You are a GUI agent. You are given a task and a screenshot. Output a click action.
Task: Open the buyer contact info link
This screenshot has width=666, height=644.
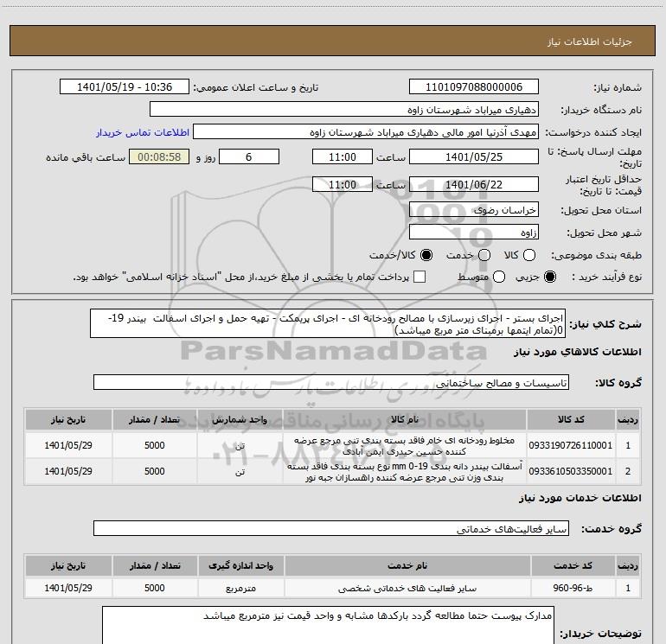pyautogui.click(x=143, y=132)
